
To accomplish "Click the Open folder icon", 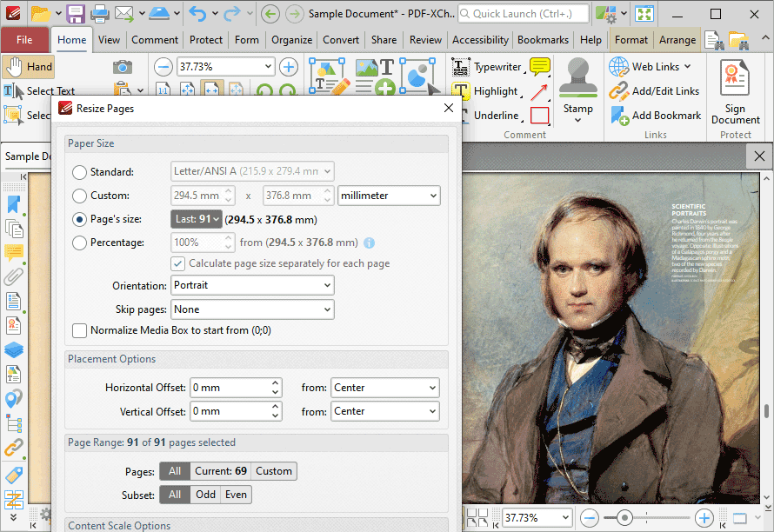I will pyautogui.click(x=41, y=14).
